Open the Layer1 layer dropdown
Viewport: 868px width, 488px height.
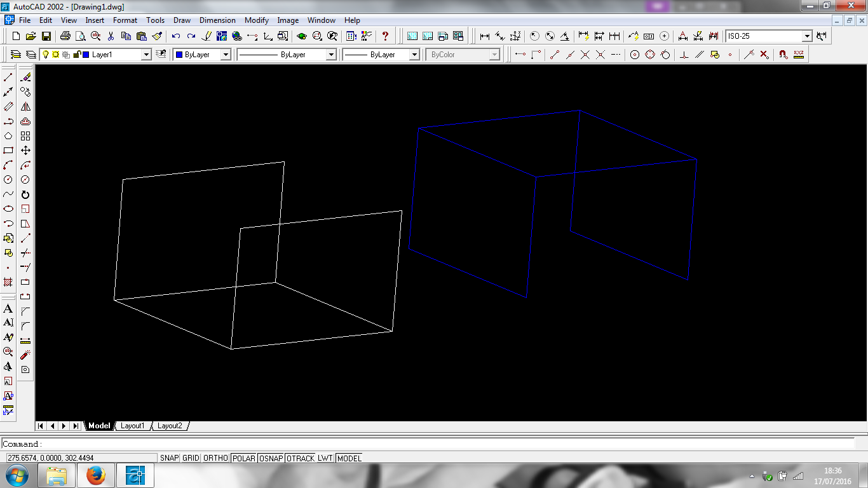(146, 55)
